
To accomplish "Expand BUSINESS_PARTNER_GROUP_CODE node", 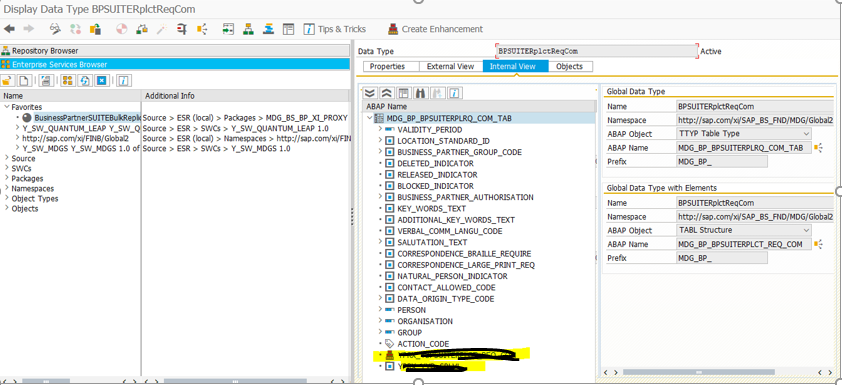I will [x=380, y=152].
